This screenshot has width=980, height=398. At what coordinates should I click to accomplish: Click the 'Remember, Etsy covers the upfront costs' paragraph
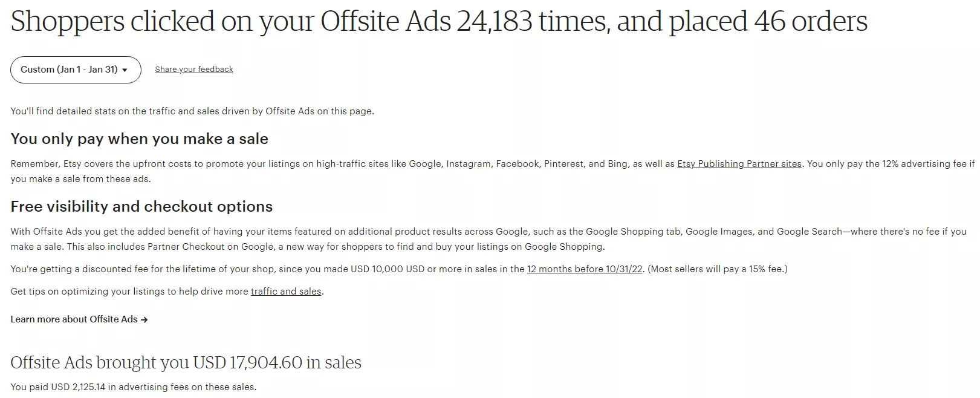[x=493, y=171]
